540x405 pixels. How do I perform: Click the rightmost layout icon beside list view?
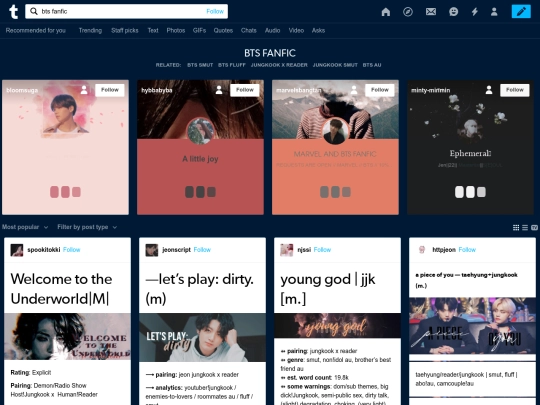[534, 227]
